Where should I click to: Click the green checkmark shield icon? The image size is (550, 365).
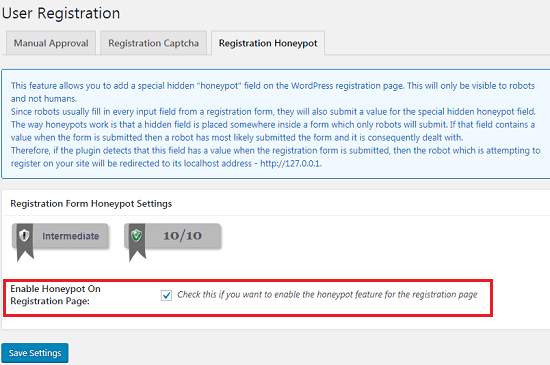[136, 235]
